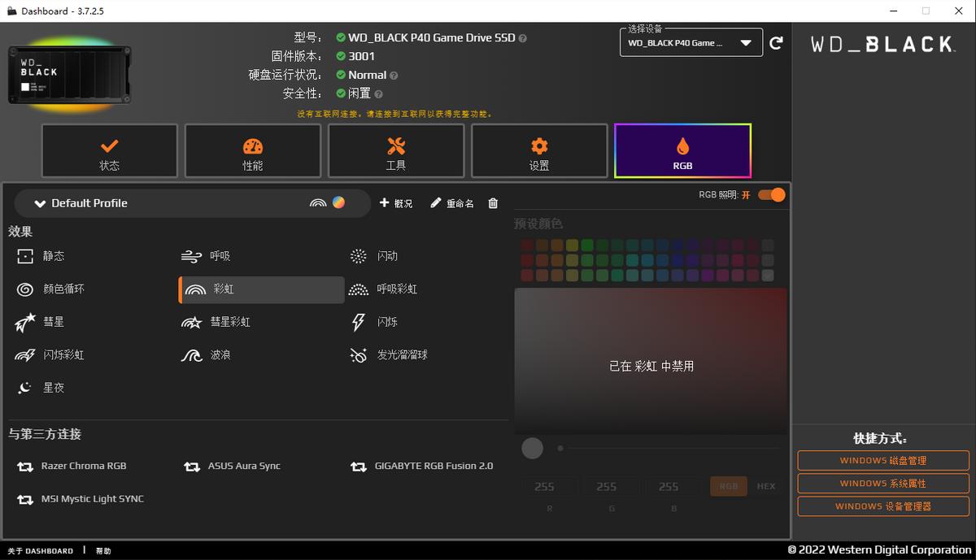Open WINDOWS 磁盘管理 shortcut
This screenshot has width=976, height=560.
coord(882,460)
